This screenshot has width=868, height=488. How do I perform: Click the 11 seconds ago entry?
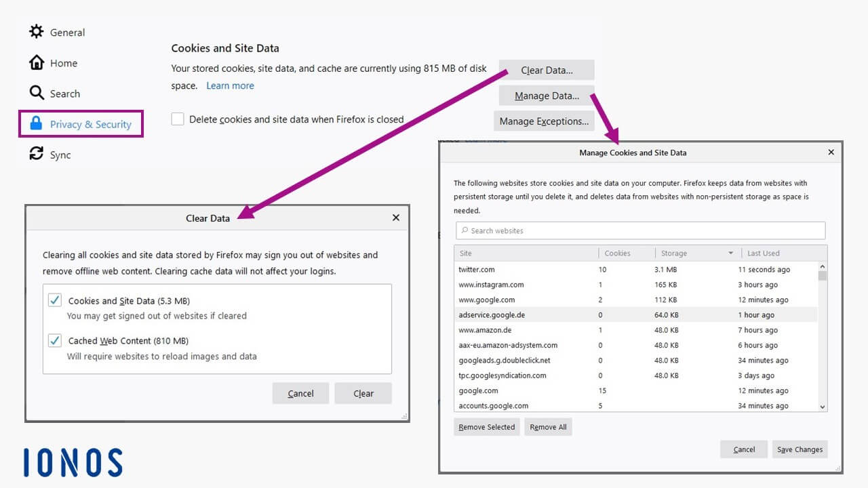tap(764, 269)
